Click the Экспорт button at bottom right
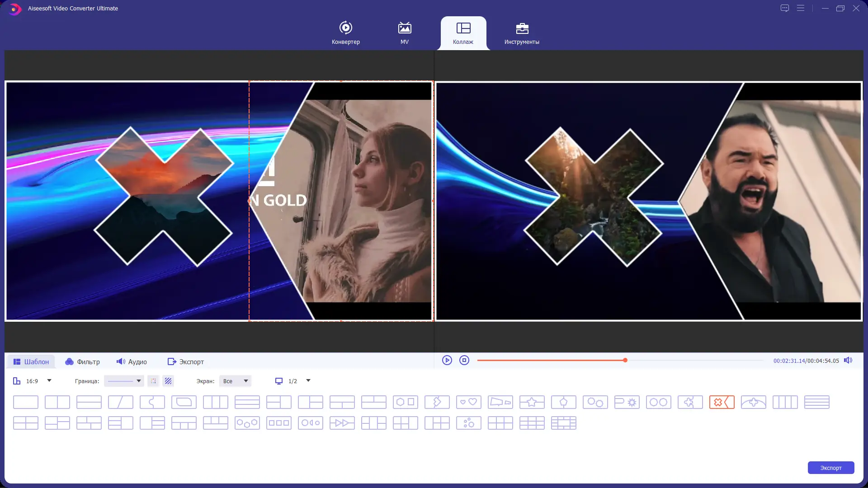 (x=830, y=468)
